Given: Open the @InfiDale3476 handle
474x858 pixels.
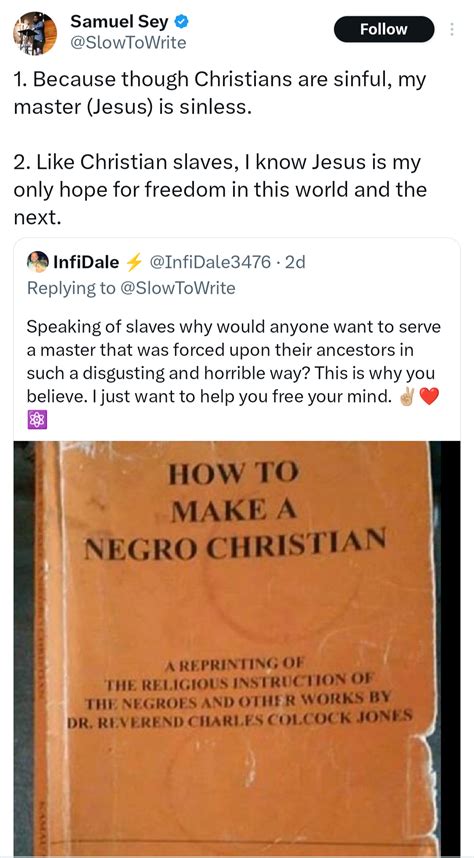Looking at the screenshot, I should (209, 263).
